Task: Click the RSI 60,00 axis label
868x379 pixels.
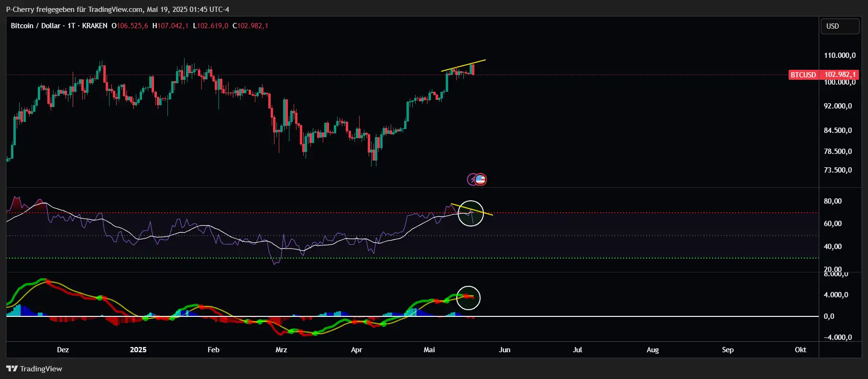Action: [x=833, y=224]
